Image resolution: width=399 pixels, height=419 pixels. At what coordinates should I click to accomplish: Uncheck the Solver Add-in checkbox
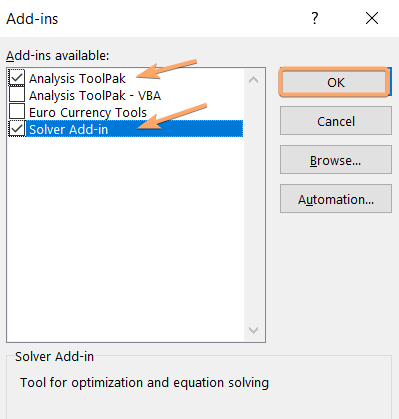coord(17,129)
